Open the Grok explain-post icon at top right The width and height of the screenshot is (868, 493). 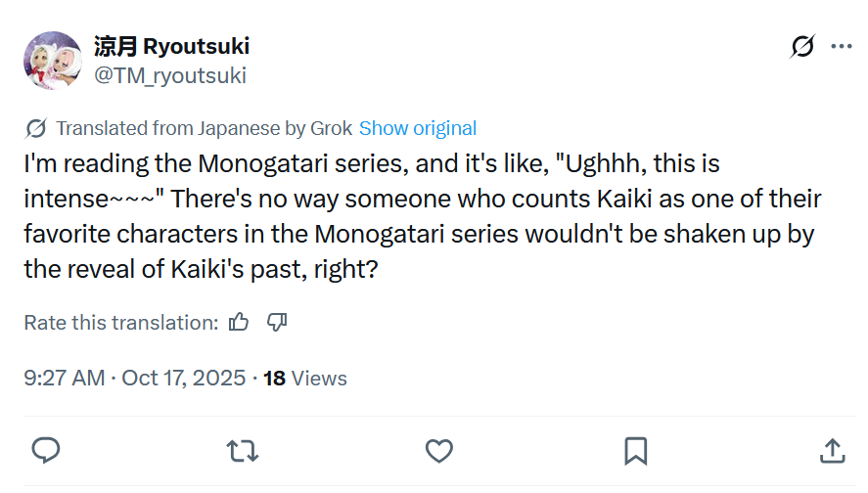pyautogui.click(x=802, y=46)
